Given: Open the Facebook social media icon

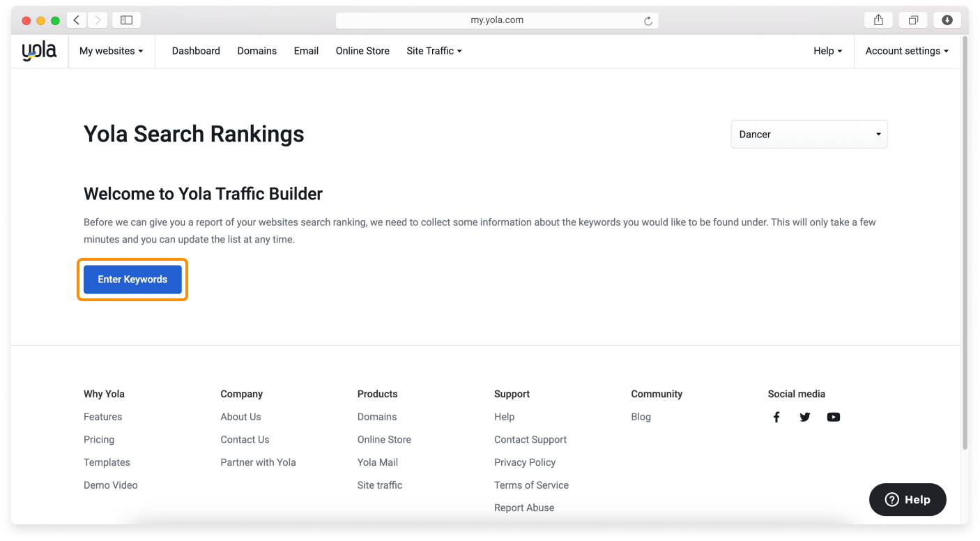Looking at the screenshot, I should (776, 416).
